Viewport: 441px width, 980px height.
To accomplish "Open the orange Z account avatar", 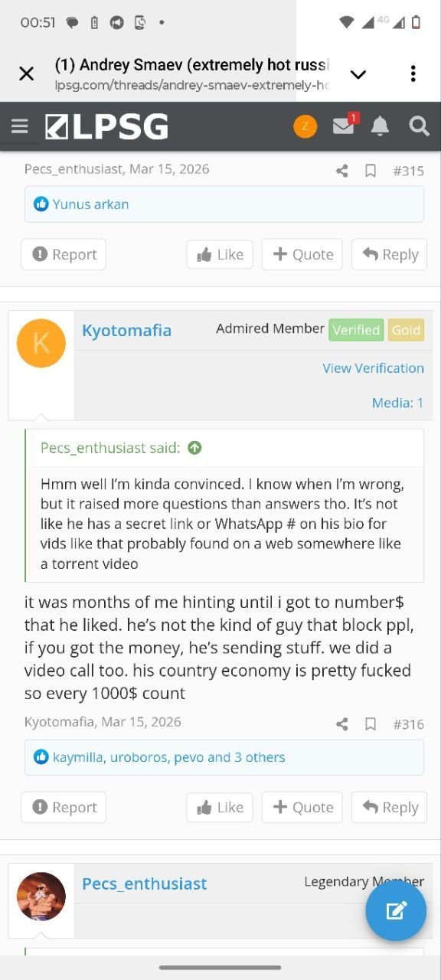I will click(305, 126).
